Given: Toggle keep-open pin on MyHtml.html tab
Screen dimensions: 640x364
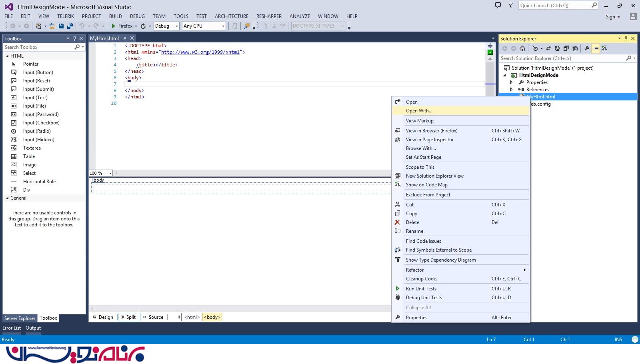Looking at the screenshot, I should [124, 38].
